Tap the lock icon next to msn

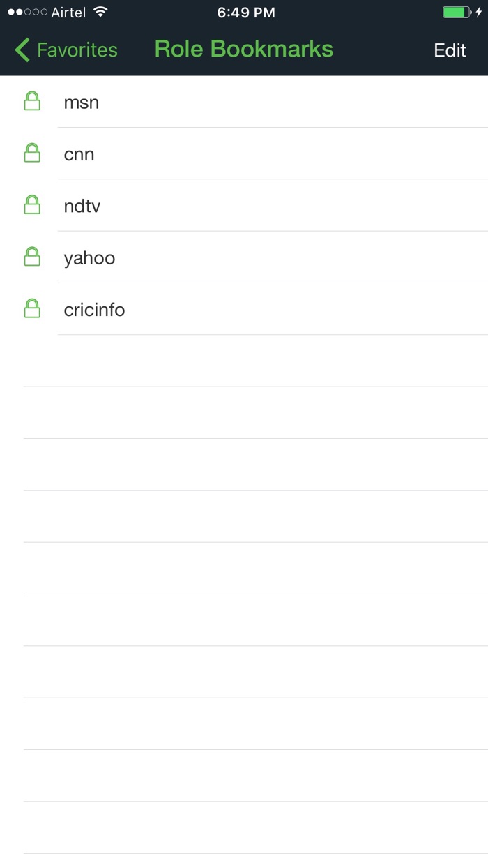(x=32, y=102)
